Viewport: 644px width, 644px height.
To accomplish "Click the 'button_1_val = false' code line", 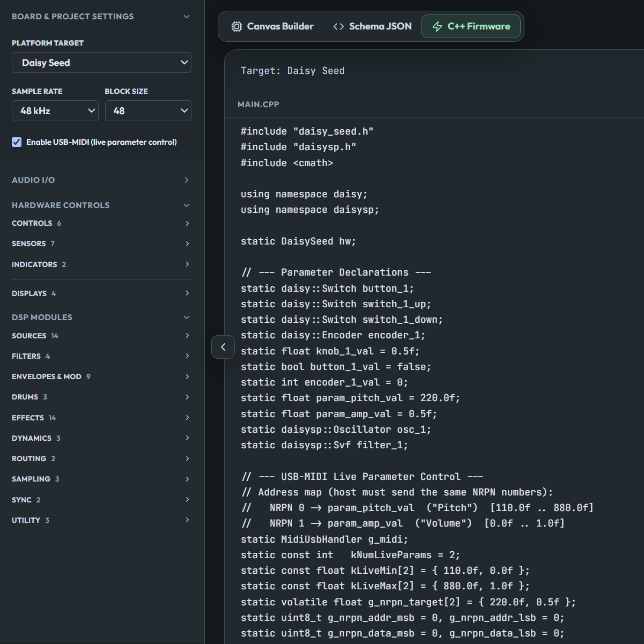I will [336, 367].
